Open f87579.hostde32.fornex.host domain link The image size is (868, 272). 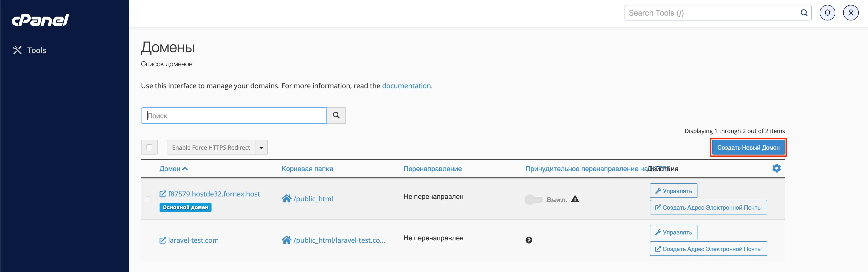[x=214, y=194]
